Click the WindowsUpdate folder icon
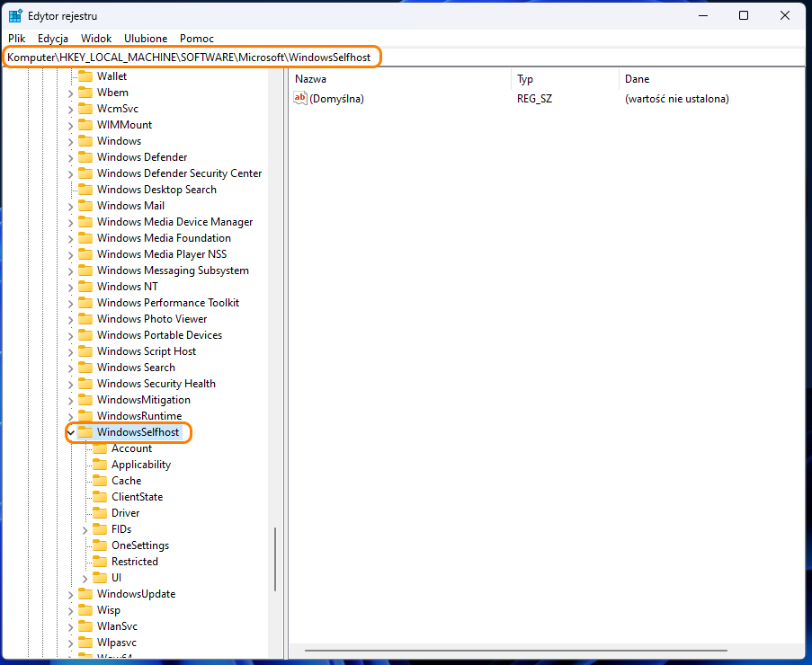812x665 pixels. [85, 594]
